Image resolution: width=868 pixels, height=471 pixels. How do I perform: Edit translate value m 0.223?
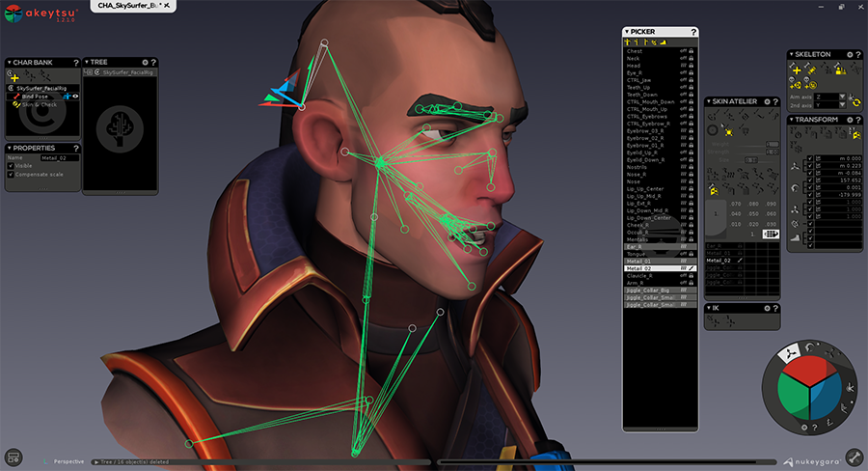click(x=838, y=166)
